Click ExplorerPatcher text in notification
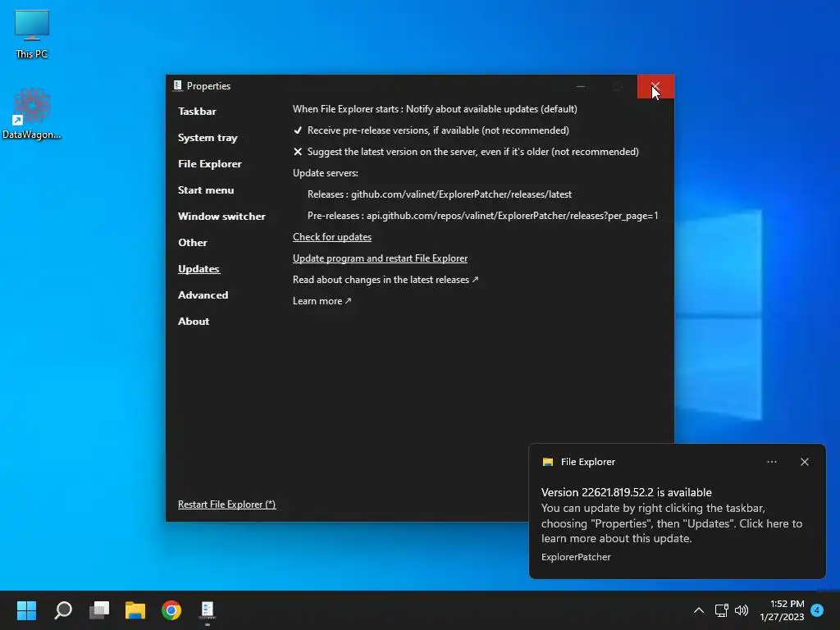 pos(576,557)
